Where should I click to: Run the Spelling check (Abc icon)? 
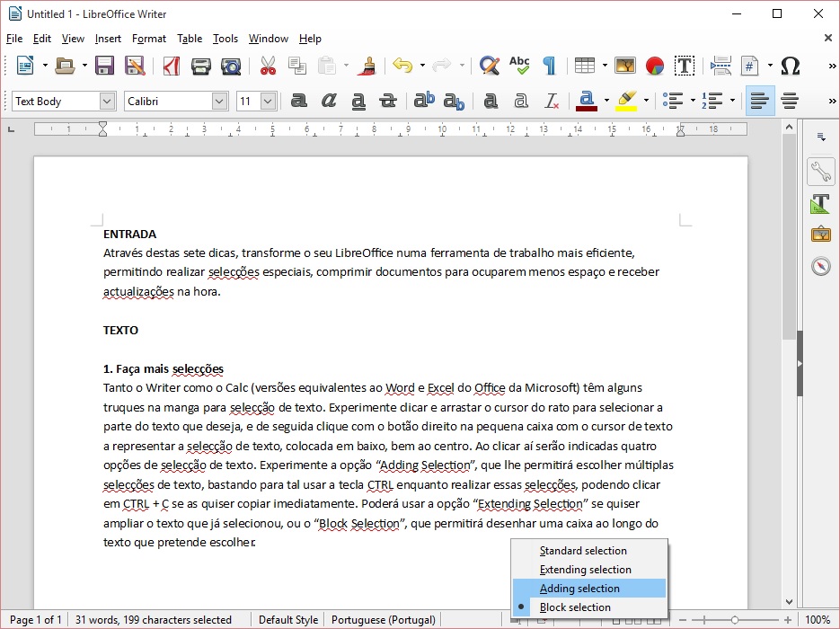point(519,66)
